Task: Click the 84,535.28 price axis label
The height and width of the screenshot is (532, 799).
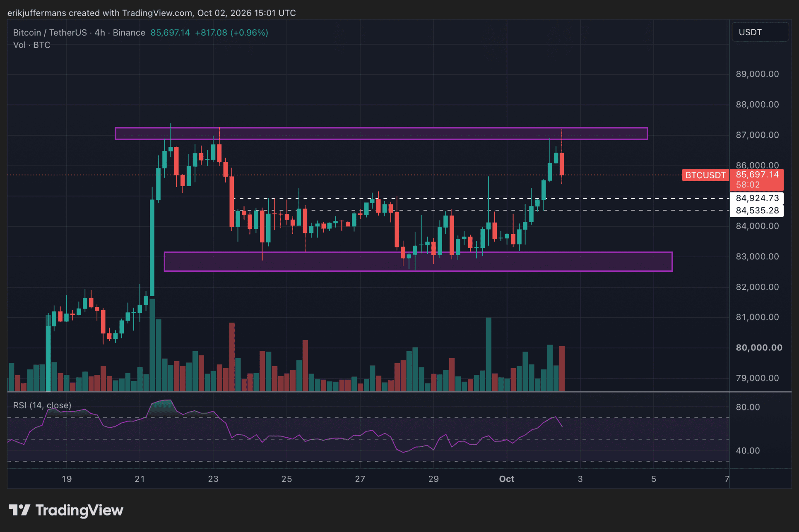Action: [757, 211]
